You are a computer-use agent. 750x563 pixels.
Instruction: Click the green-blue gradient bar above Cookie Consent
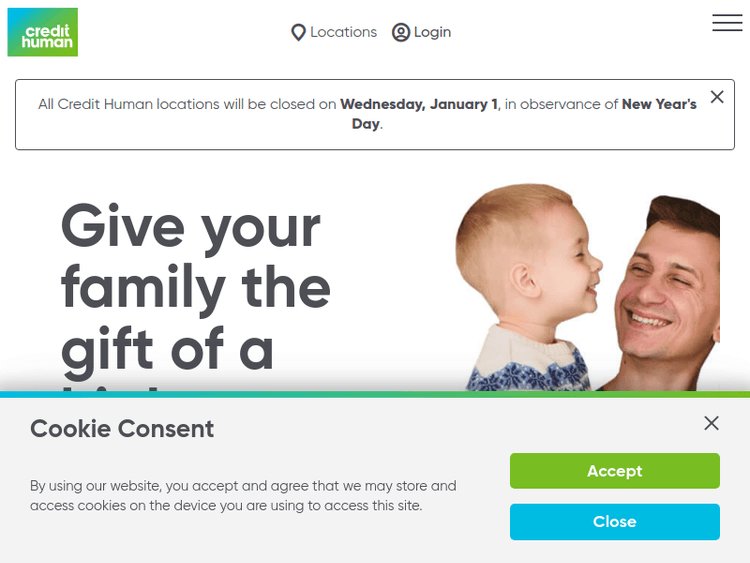coord(375,395)
